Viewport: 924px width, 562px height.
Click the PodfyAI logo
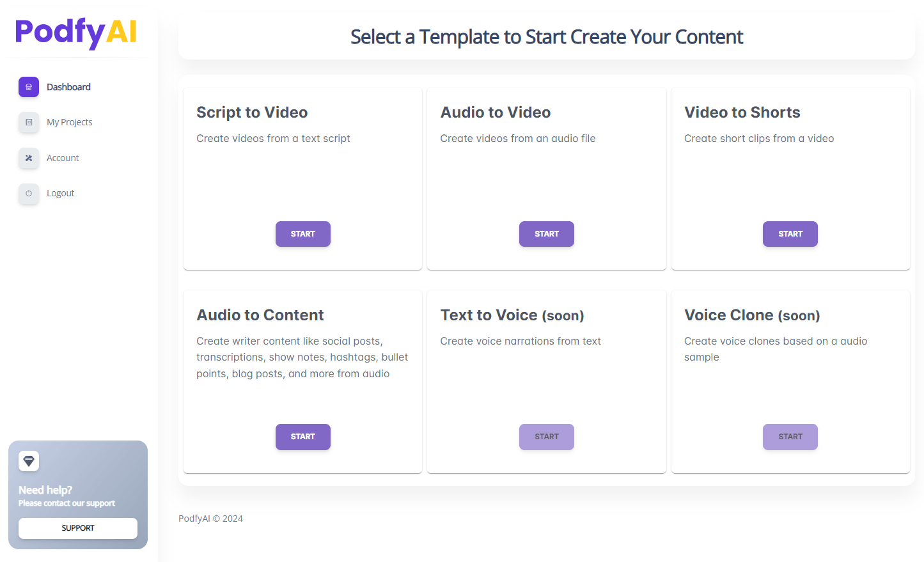pos(76,32)
